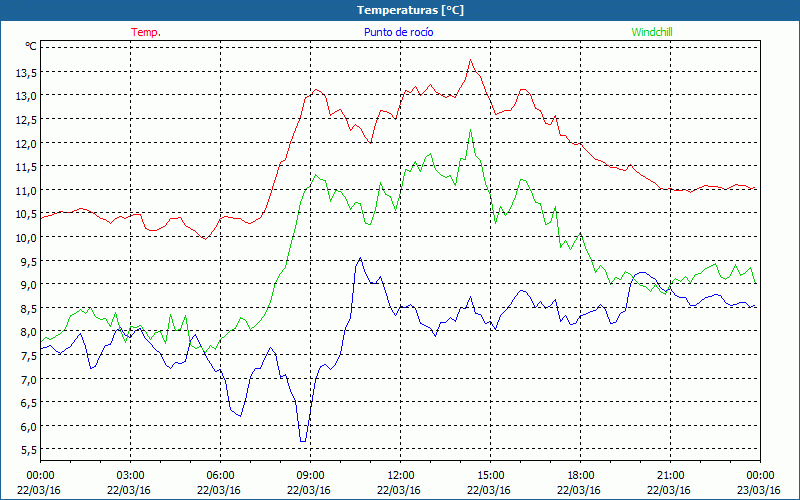Viewport: 800px width, 500px height.
Task: Click the 10,5 y-axis value
Action: (x=26, y=214)
